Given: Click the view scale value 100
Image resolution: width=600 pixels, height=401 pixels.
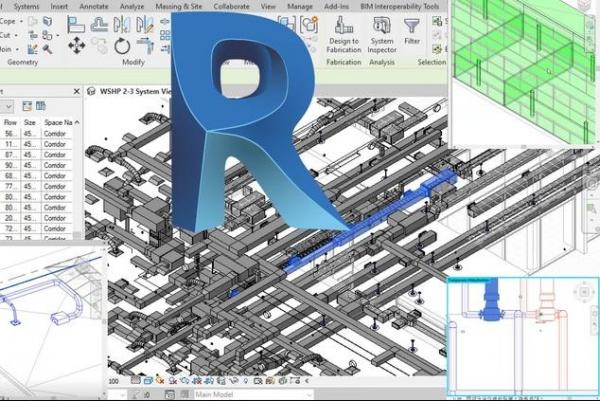Looking at the screenshot, I should coord(113,381).
